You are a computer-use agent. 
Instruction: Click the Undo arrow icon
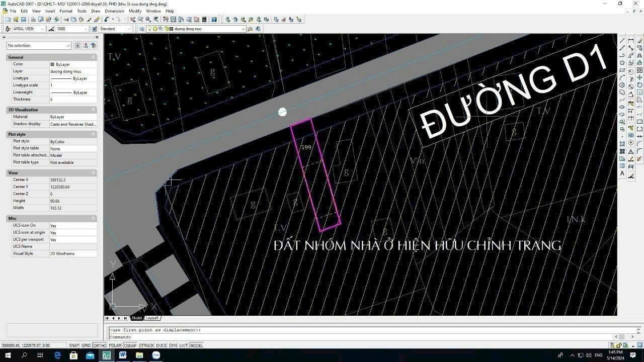tap(107, 20)
